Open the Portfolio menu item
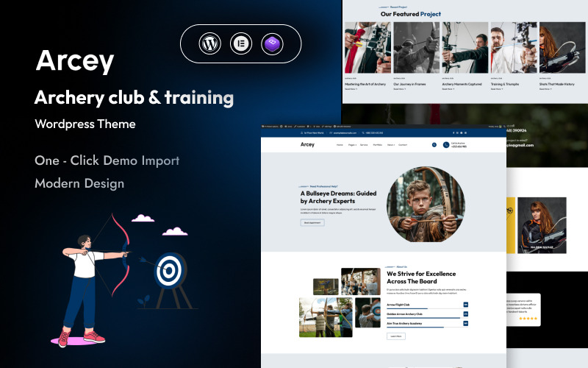Image resolution: width=588 pixels, height=368 pixels. [x=378, y=145]
